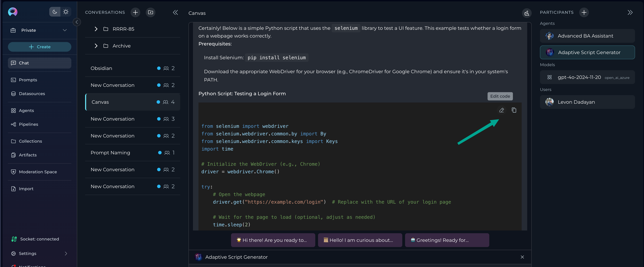Open the Obsidian conversation
The width and height of the screenshot is (644, 267).
pos(132,68)
